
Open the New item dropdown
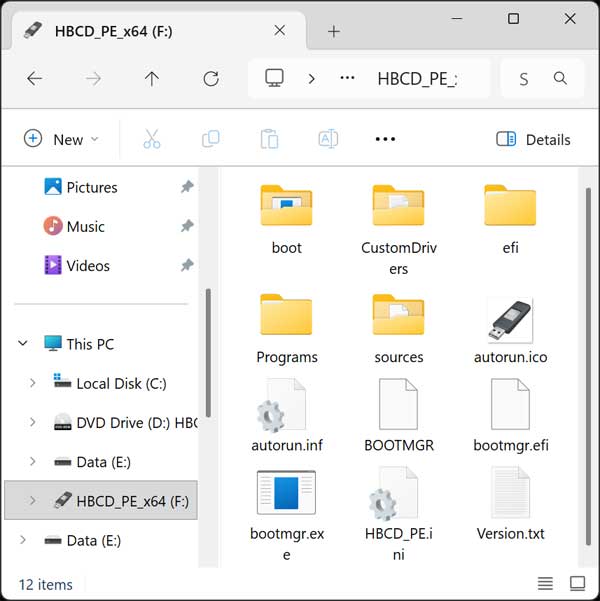pos(61,140)
